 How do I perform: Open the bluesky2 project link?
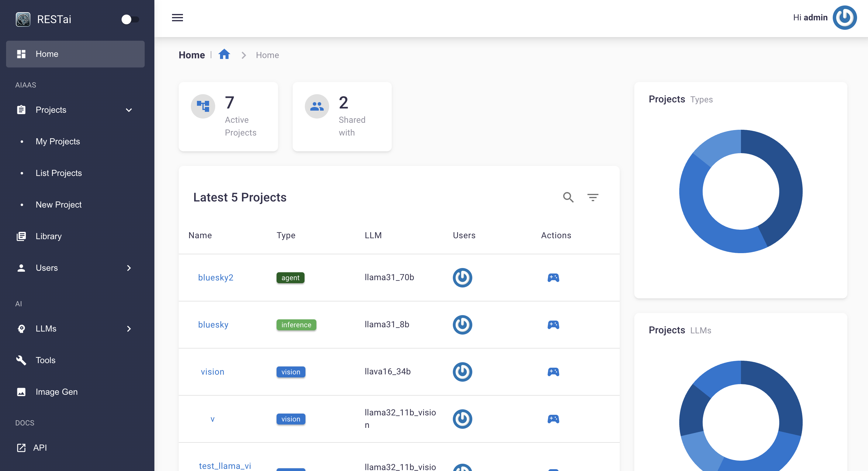(216, 277)
